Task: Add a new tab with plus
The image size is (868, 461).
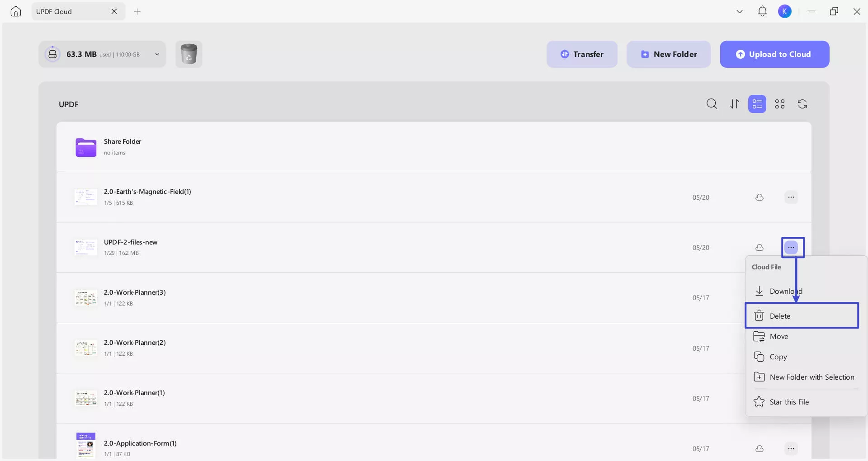Action: click(x=137, y=12)
